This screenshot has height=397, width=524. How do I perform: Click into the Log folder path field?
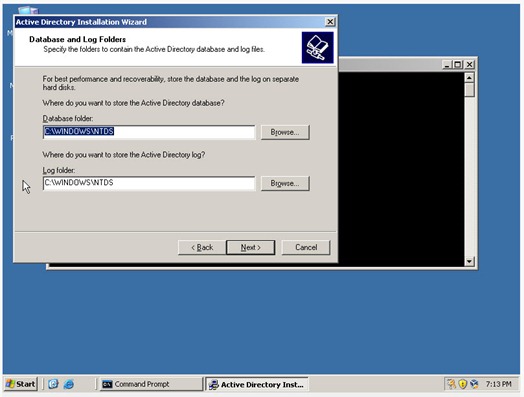click(x=149, y=183)
